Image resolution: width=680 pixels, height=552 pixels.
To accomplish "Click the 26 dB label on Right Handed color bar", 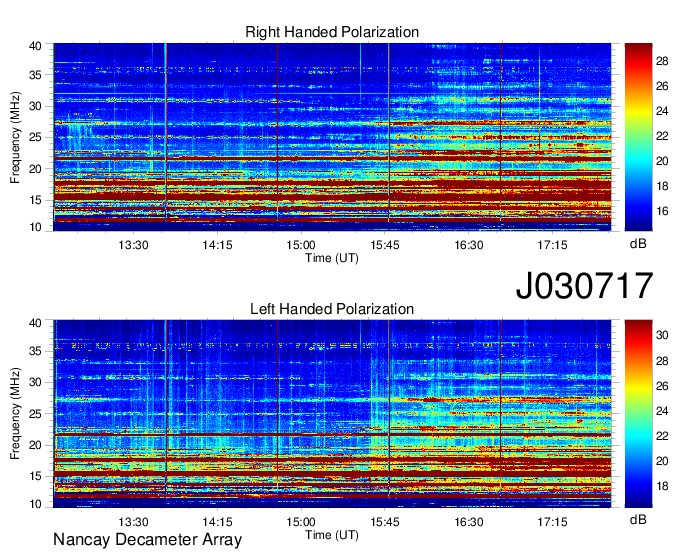I will [662, 86].
